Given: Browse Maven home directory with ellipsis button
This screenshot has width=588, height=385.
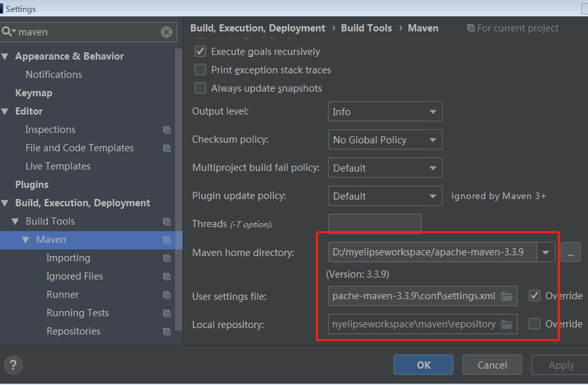Looking at the screenshot, I should (570, 253).
